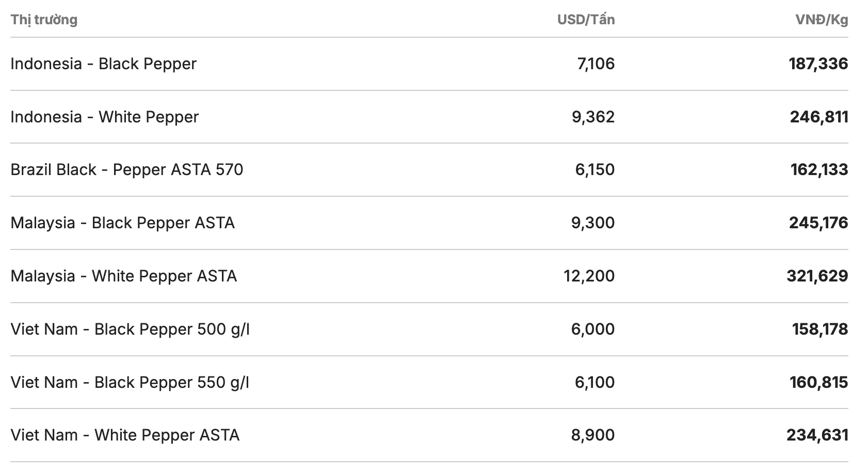Select the 246,811 VNĐ price value

(819, 117)
